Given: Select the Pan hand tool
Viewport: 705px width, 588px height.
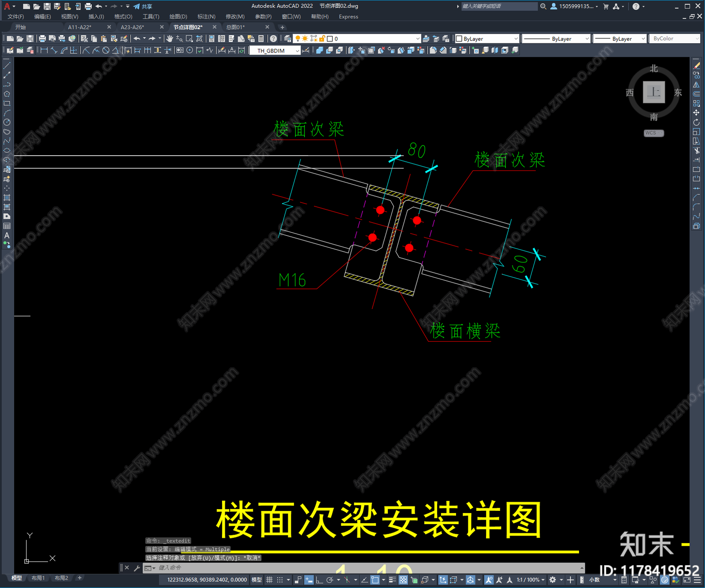Looking at the screenshot, I should click(x=170, y=39).
